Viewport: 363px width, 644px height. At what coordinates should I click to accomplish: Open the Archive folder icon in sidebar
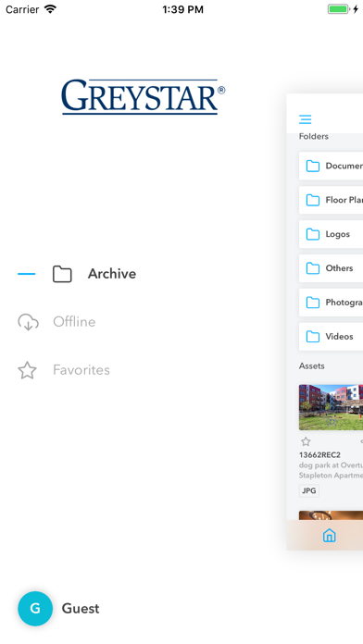(62, 274)
